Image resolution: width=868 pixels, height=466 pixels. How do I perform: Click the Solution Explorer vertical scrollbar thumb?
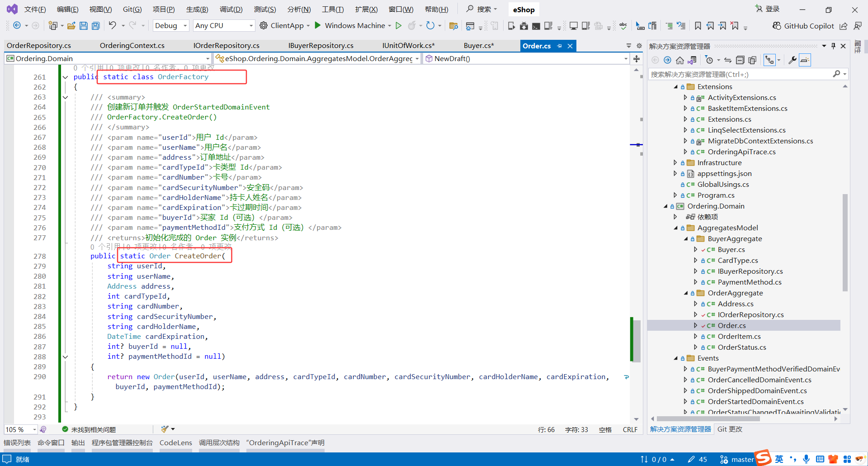[845, 242]
